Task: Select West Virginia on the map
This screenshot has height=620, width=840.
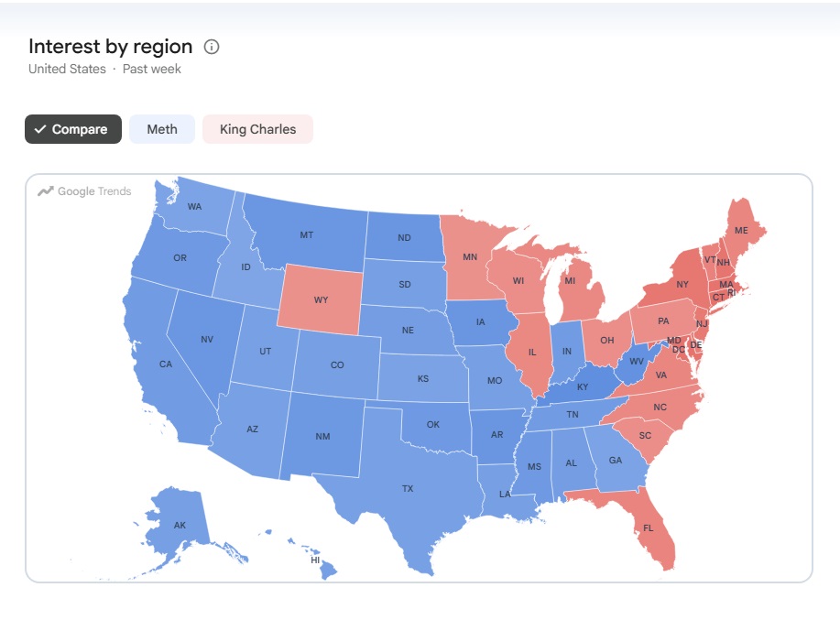Action: (x=636, y=362)
